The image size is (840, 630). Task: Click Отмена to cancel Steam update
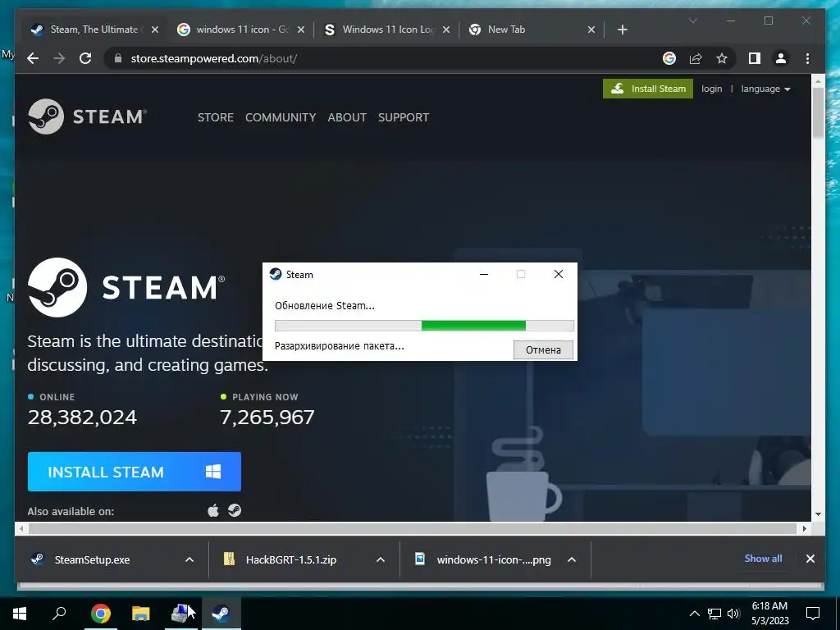543,349
